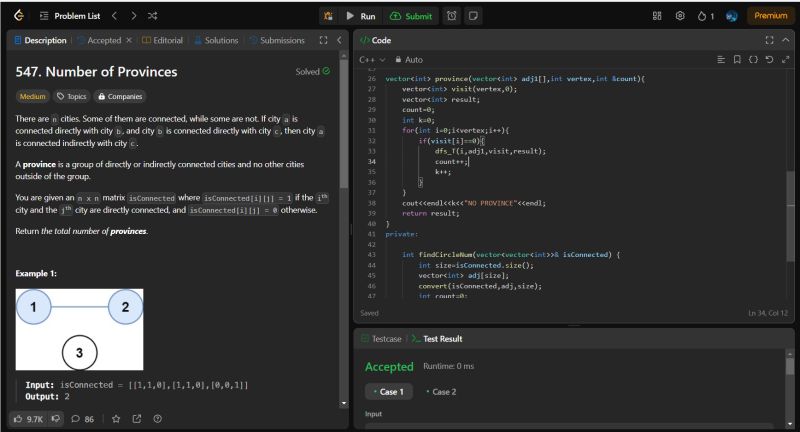This screenshot has height=432, width=800.
Task: Click the Premium button
Action: click(x=770, y=16)
